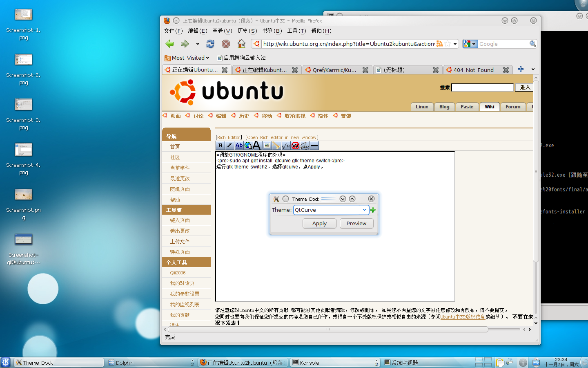Open 文件(F) menu in Firefox

tap(173, 31)
